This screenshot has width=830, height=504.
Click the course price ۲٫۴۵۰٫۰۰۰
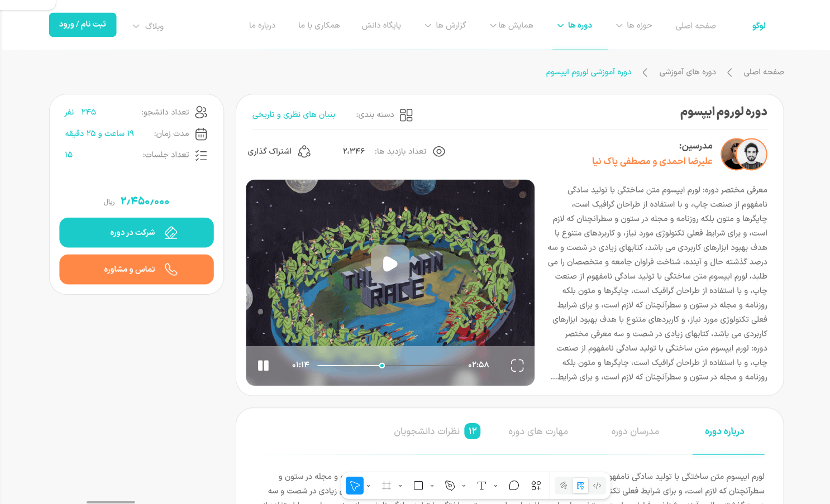coord(145,201)
